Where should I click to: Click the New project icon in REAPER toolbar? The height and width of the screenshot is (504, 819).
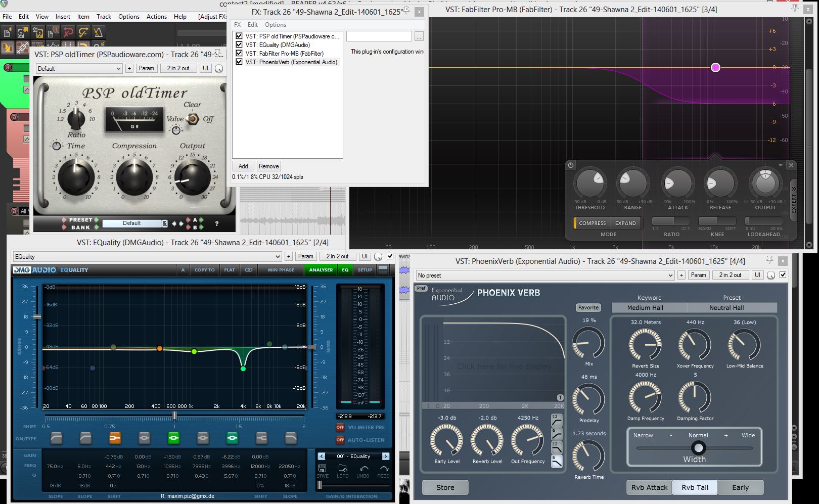pyautogui.click(x=8, y=33)
